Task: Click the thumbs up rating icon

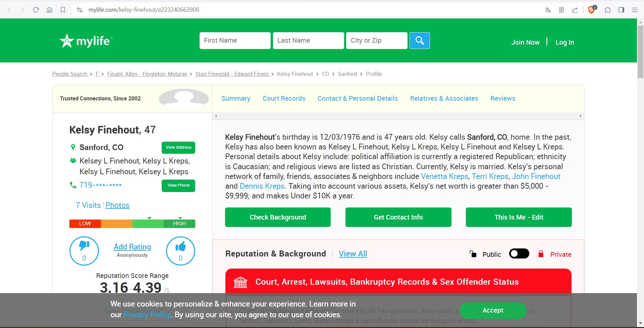Action: (180, 251)
